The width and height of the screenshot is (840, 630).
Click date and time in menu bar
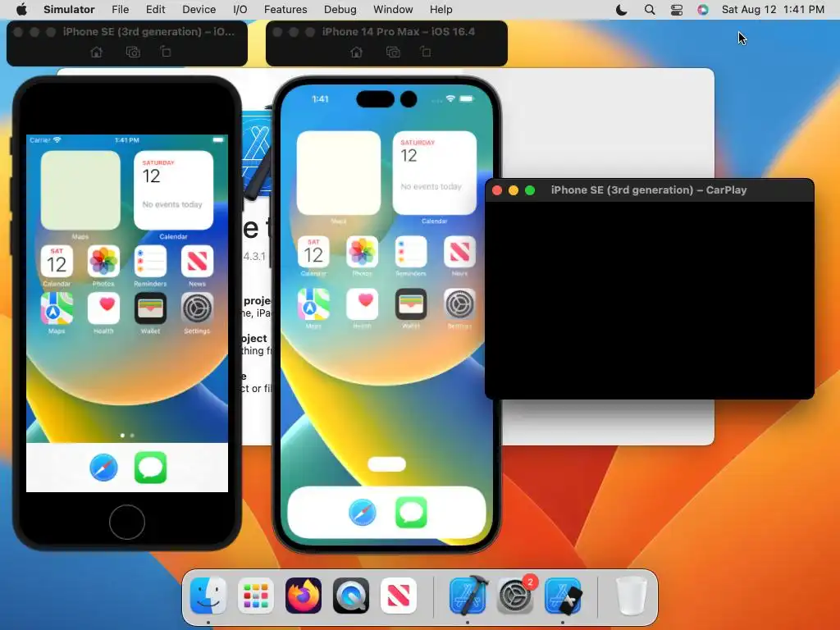773,9
